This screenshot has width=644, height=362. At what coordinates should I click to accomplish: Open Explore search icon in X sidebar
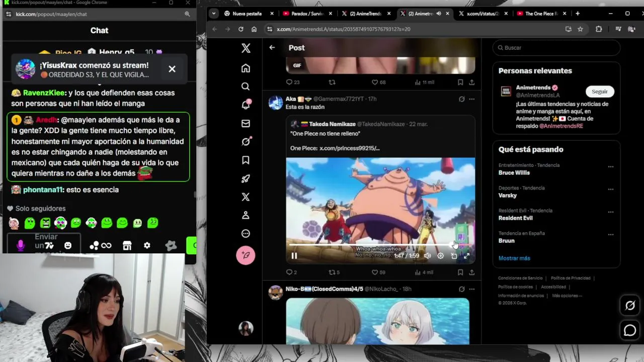pos(246,86)
